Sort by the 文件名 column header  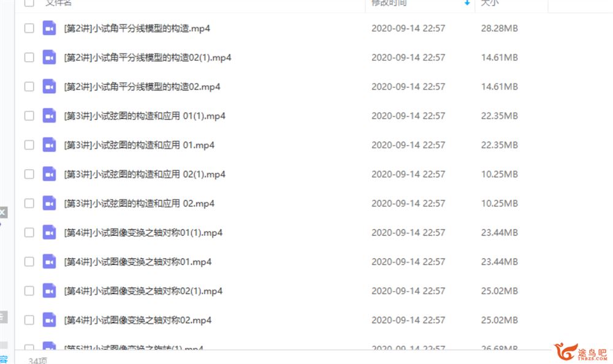point(58,2)
